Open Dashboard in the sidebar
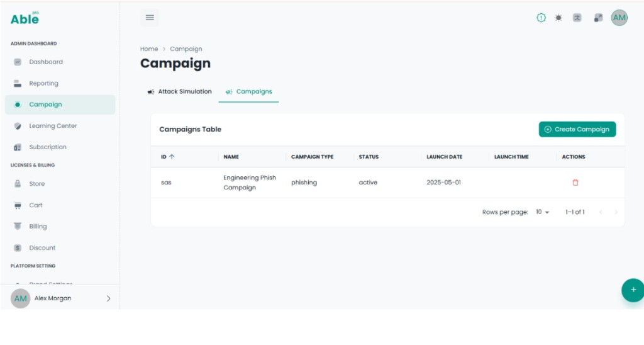 coord(60,62)
